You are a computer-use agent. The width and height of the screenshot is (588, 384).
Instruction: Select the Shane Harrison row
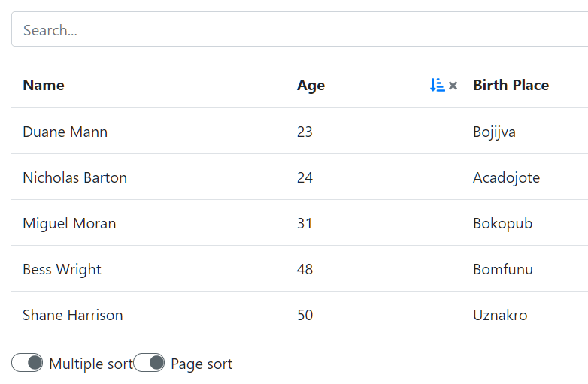299,315
